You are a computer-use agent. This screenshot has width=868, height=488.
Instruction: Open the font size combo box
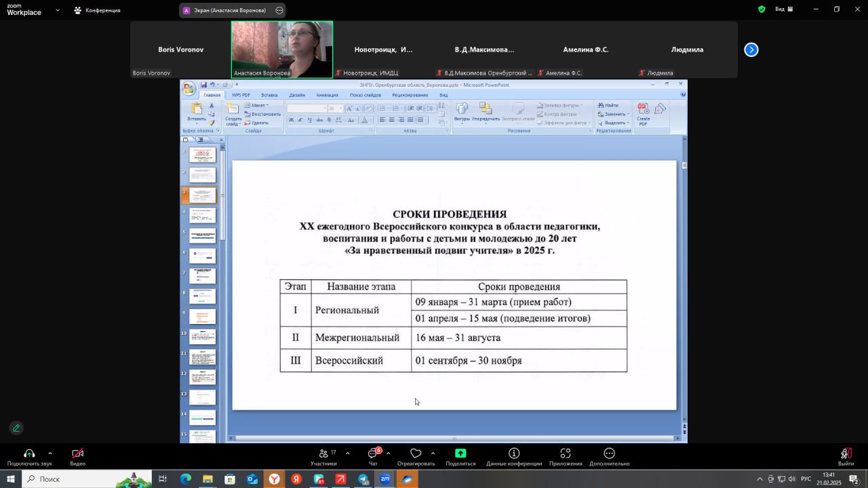(336, 108)
